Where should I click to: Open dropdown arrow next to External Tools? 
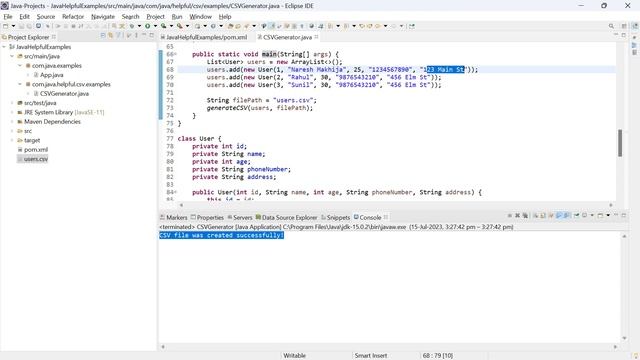click(x=187, y=26)
